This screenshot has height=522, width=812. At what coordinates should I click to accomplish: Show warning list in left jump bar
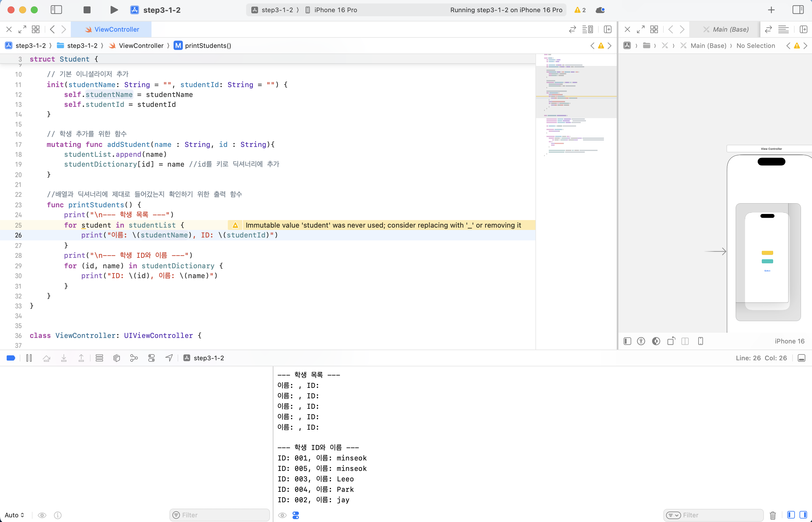tap(601, 46)
